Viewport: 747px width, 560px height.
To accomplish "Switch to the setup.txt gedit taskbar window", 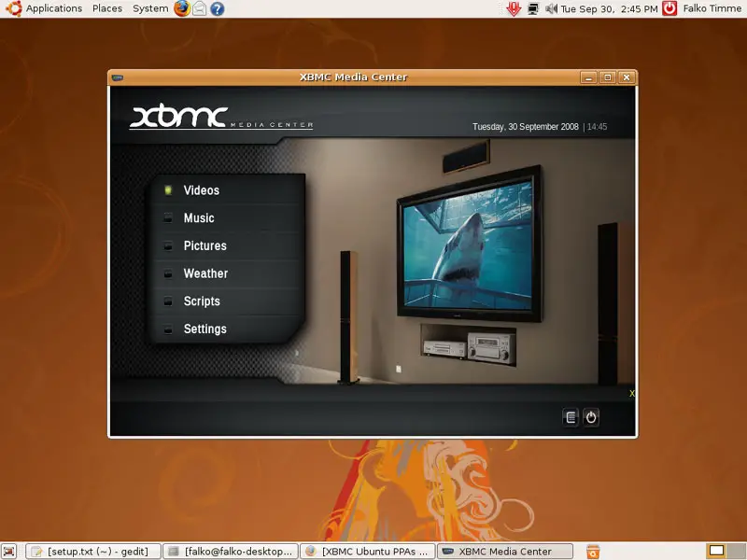I will click(x=93, y=552).
